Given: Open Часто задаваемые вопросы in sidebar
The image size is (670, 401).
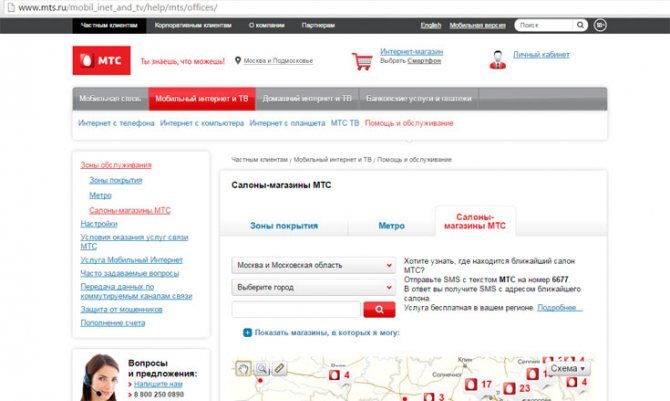Looking at the screenshot, I should 129,273.
